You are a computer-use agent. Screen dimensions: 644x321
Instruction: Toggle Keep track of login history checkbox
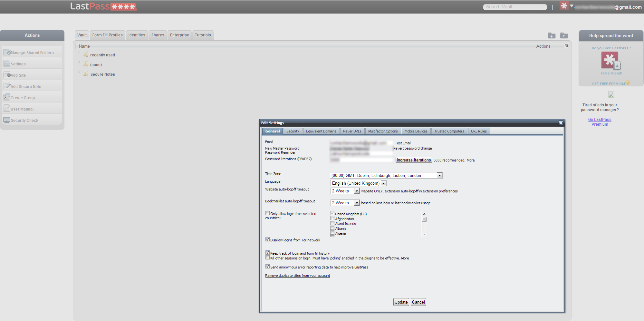pos(267,253)
